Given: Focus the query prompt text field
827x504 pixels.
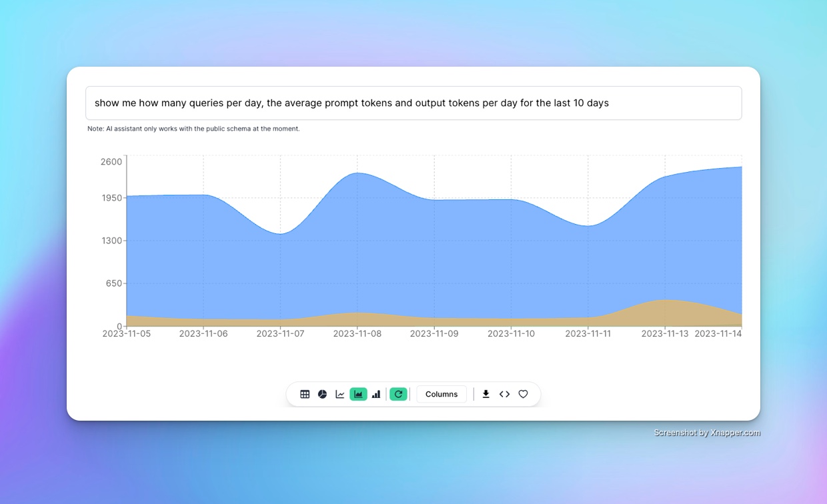Looking at the screenshot, I should (x=414, y=103).
